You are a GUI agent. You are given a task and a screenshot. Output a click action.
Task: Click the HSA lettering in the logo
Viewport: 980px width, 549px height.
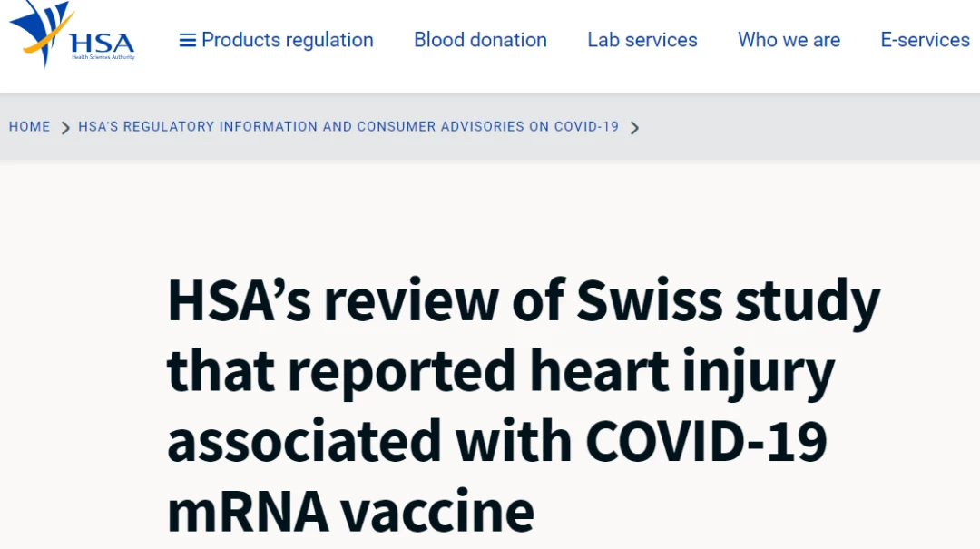tap(103, 44)
